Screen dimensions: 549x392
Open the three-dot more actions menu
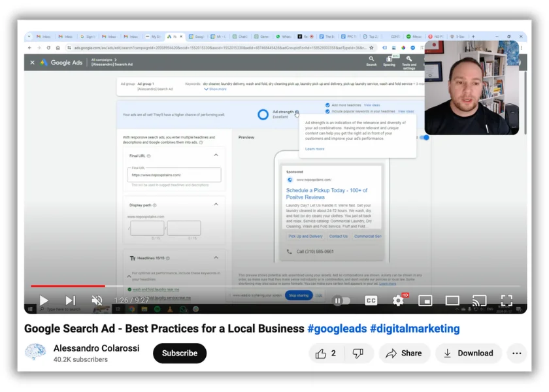tap(517, 353)
